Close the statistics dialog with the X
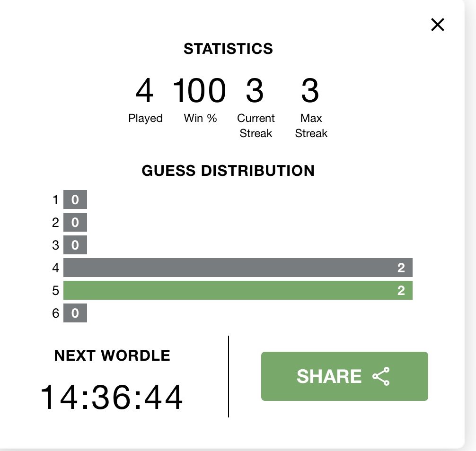This screenshot has width=476, height=451. (438, 25)
